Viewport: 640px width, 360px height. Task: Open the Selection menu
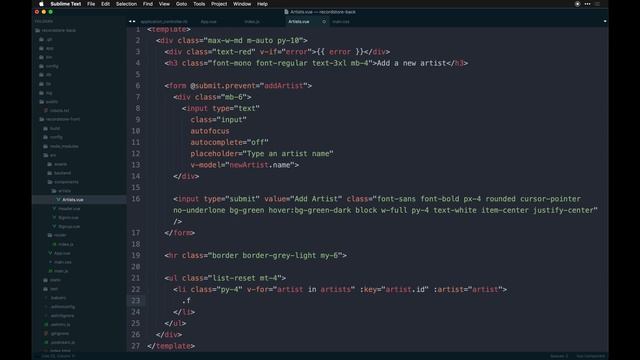pos(127,4)
